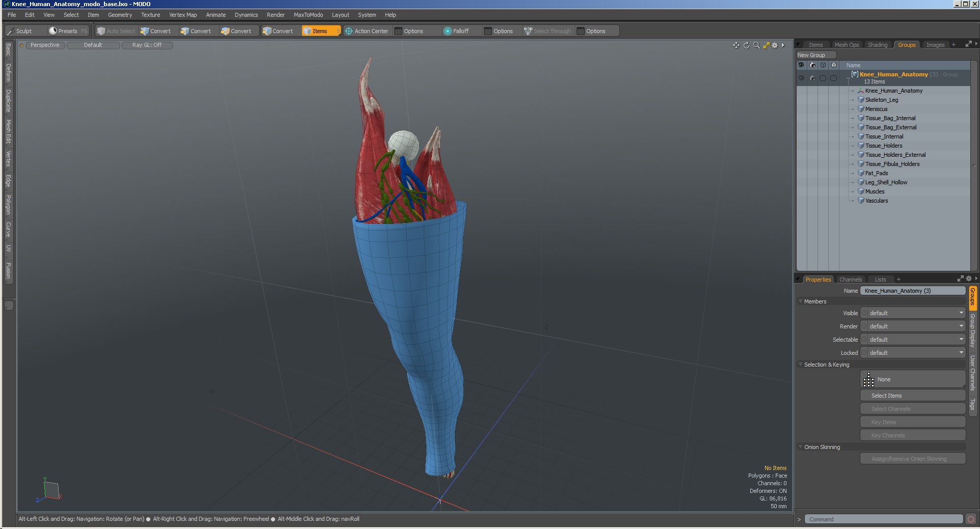The height and width of the screenshot is (529, 980).
Task: Collapse the Members section
Action: (x=801, y=301)
